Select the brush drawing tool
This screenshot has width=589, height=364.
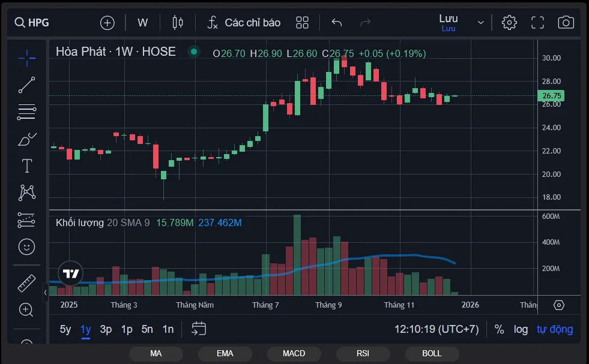click(x=26, y=139)
